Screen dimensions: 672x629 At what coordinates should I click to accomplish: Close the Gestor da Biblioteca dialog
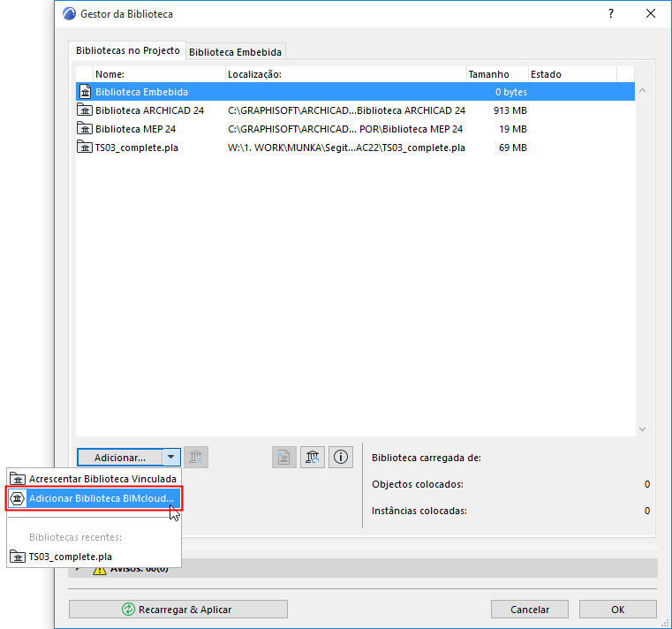651,14
